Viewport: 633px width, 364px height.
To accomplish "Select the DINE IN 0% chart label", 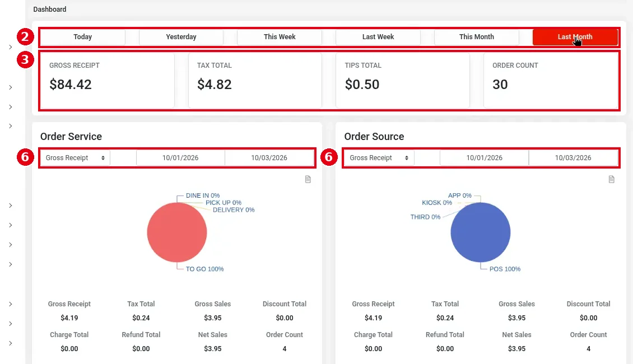I will point(203,195).
